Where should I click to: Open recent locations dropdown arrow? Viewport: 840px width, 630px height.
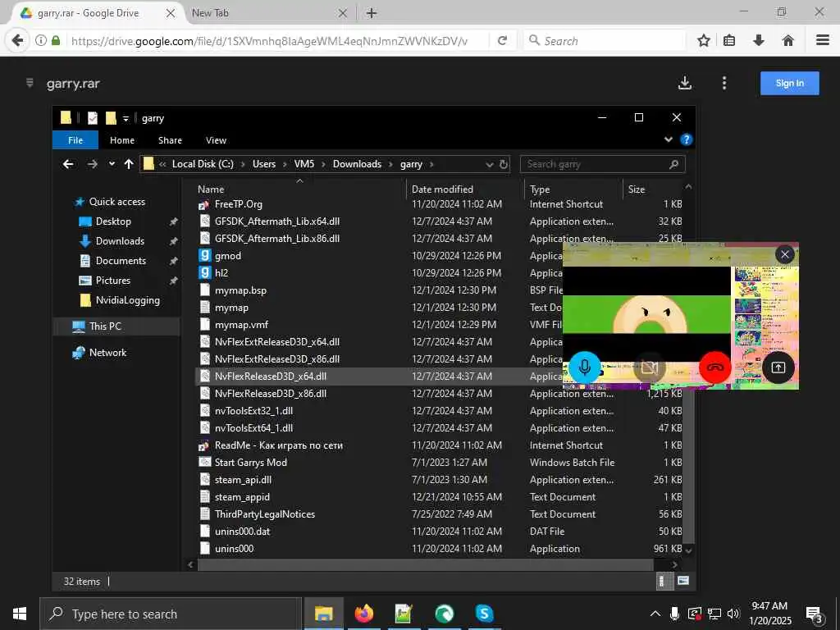click(112, 164)
